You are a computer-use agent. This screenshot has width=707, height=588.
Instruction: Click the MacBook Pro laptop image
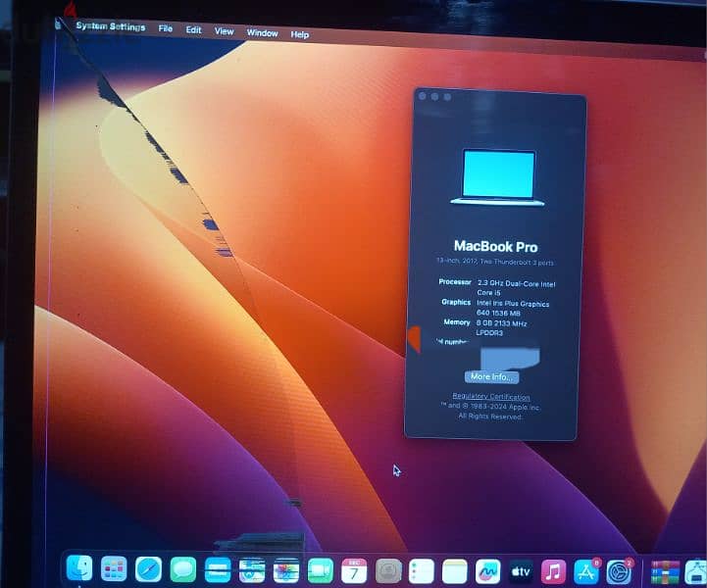click(498, 177)
